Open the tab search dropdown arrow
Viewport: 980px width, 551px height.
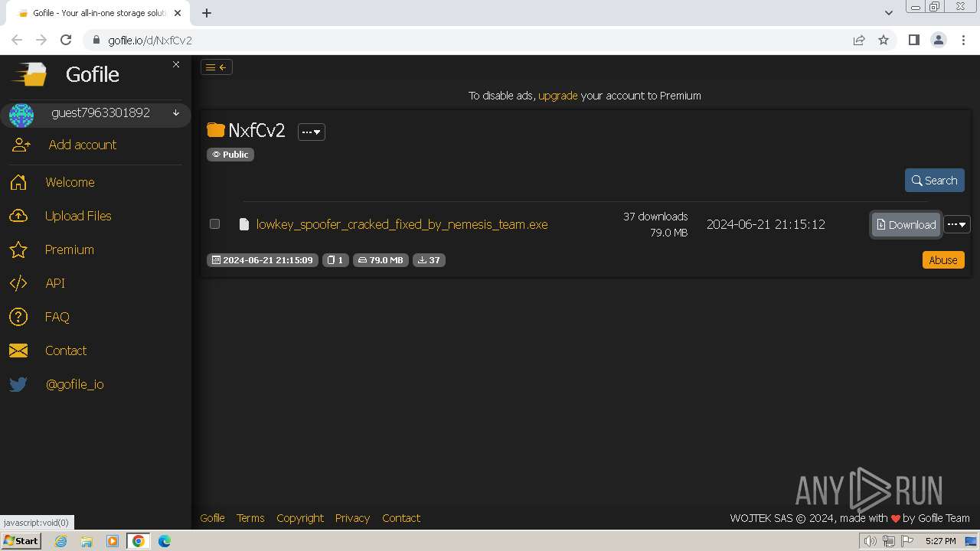(889, 13)
